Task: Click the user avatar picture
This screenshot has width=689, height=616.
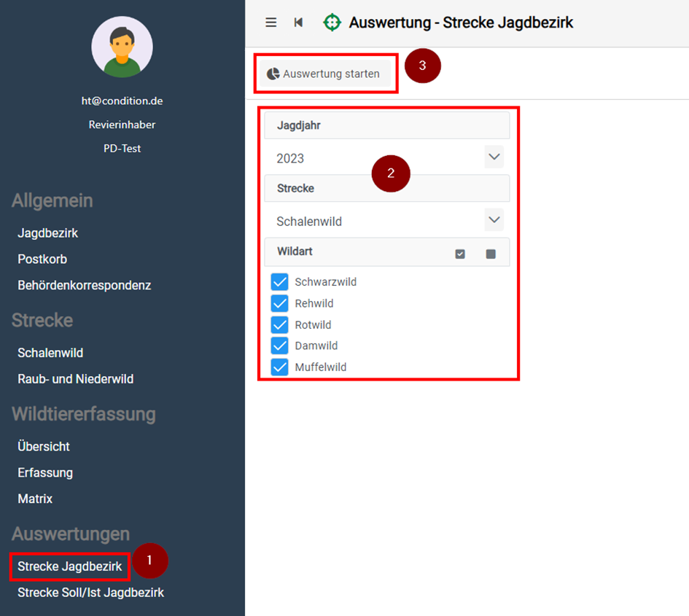Action: 122,47
